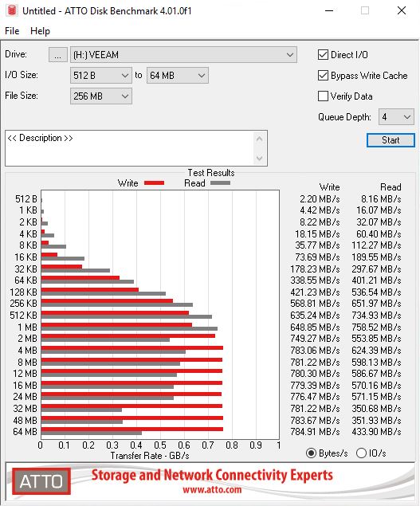The width and height of the screenshot is (420, 506).
Task: Click the Read column header in results
Action: coord(391,186)
